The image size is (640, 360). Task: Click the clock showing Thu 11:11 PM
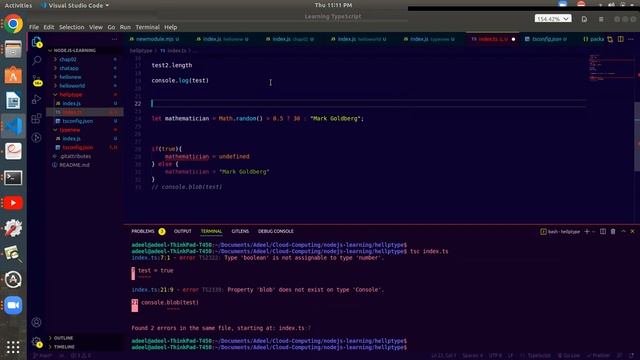pyautogui.click(x=333, y=5)
